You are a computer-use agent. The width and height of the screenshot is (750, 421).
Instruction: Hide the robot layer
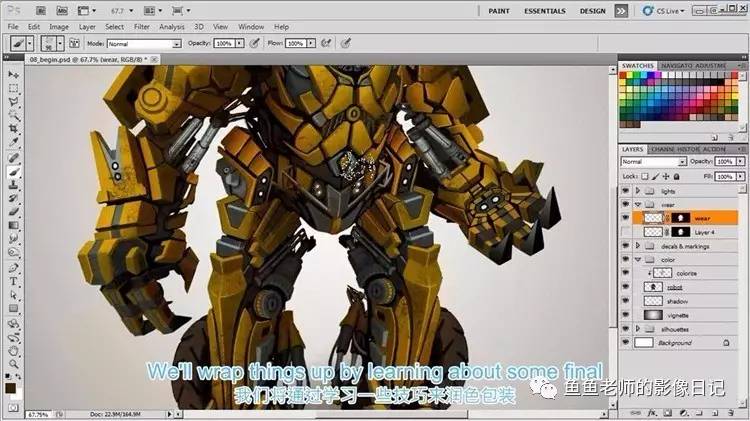[625, 287]
